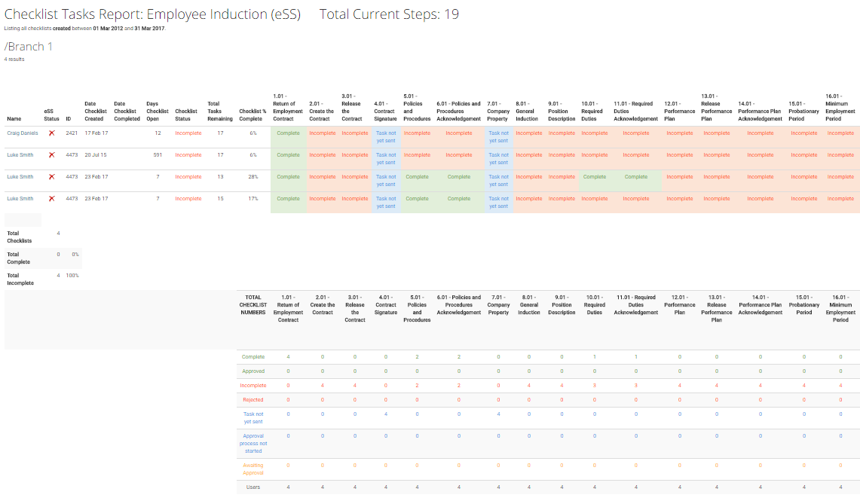Click the 28% checklist complete value

(253, 177)
